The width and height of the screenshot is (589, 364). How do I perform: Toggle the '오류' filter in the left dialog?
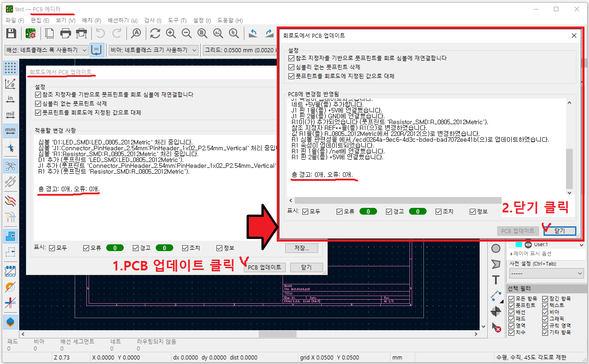[x=86, y=248]
